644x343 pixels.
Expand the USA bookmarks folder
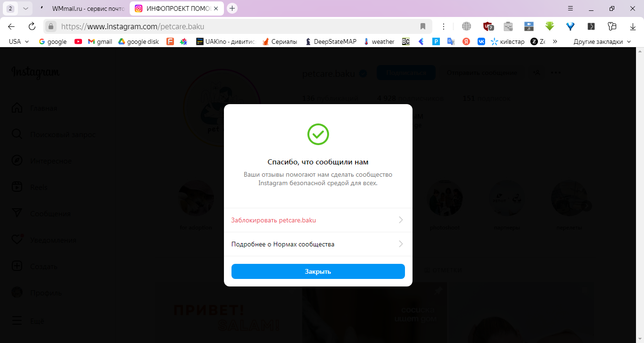click(19, 41)
